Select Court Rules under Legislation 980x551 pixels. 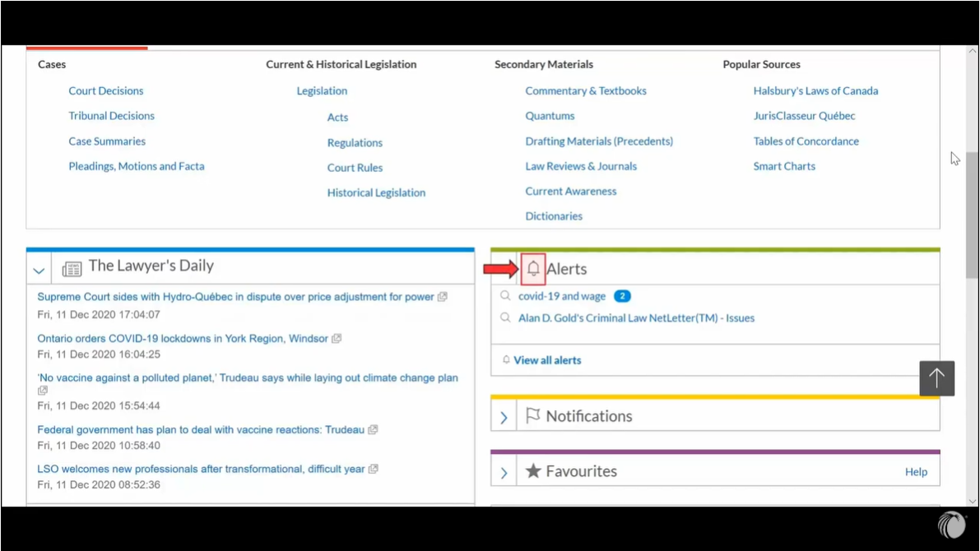point(355,168)
